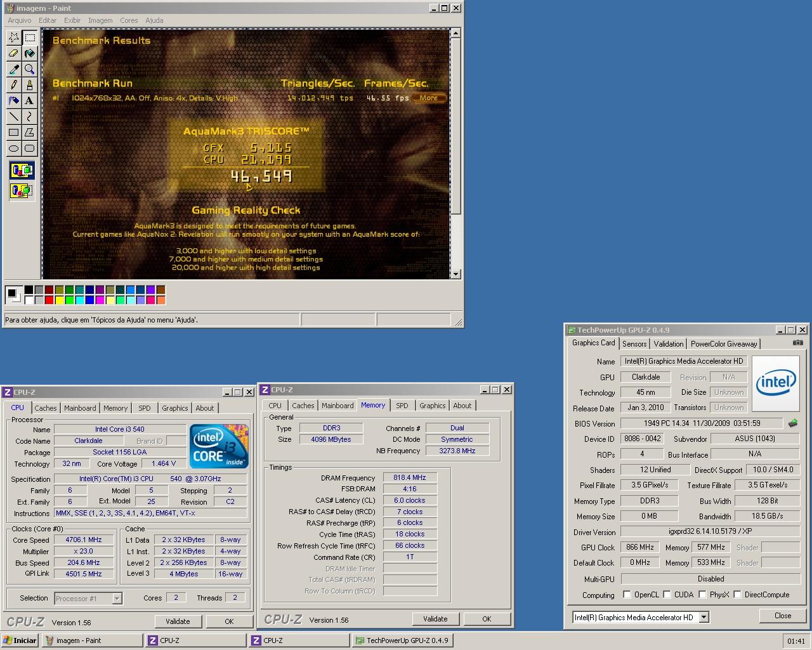Viewport: 812px width, 650px height.
Task: Choose the transparent selection option icon
Action: click(22, 190)
